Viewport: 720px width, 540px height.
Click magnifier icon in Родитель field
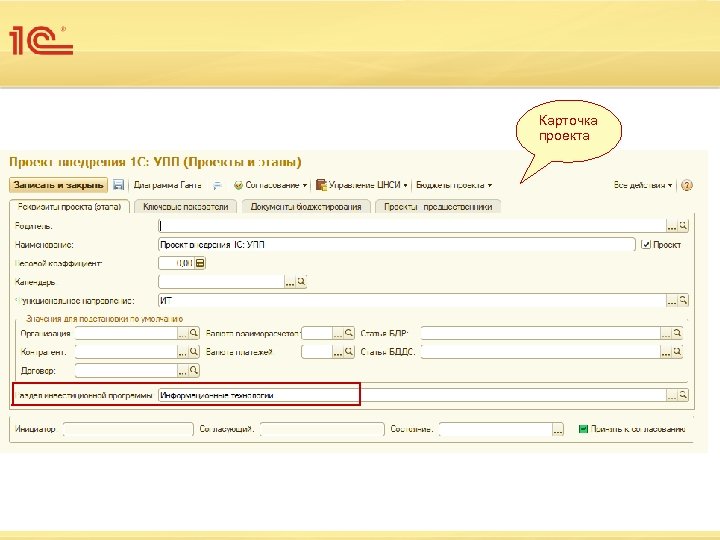click(x=683, y=225)
